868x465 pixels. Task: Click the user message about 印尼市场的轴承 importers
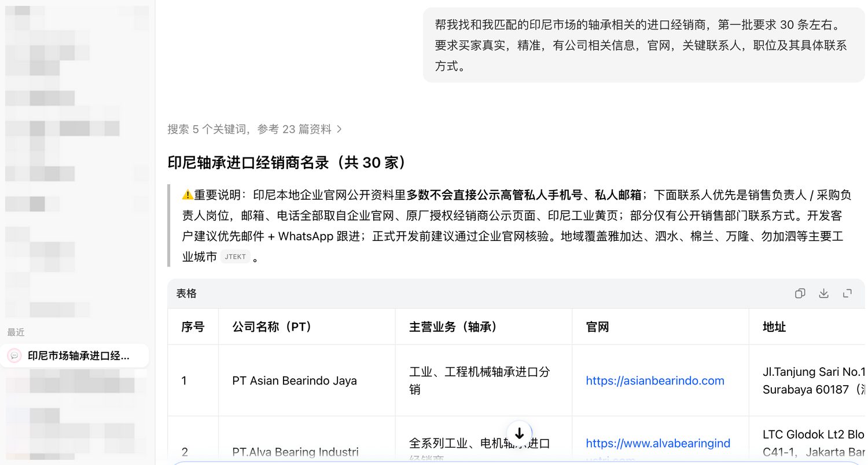[x=643, y=45]
